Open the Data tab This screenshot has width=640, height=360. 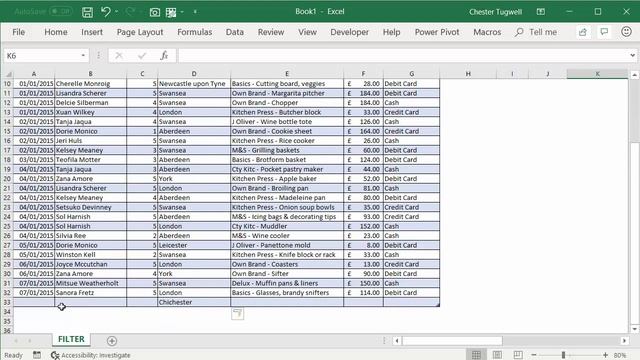235,32
